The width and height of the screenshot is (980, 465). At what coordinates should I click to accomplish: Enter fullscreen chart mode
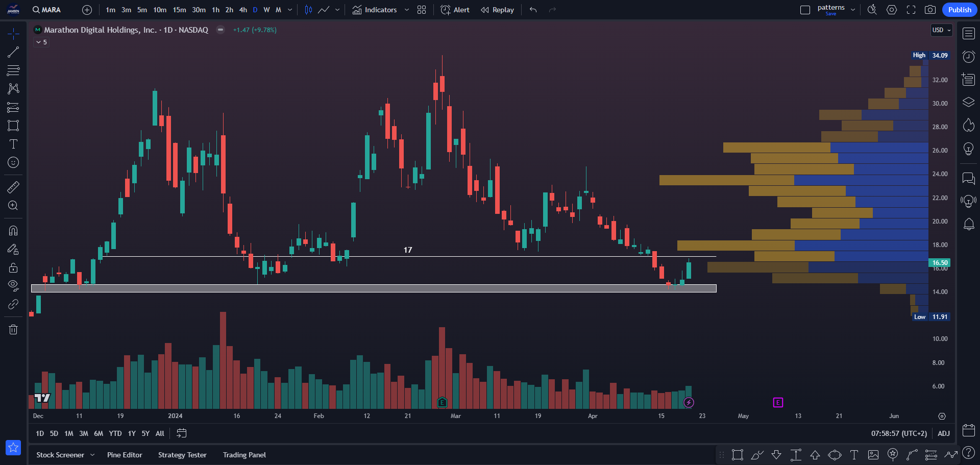pyautogui.click(x=911, y=10)
